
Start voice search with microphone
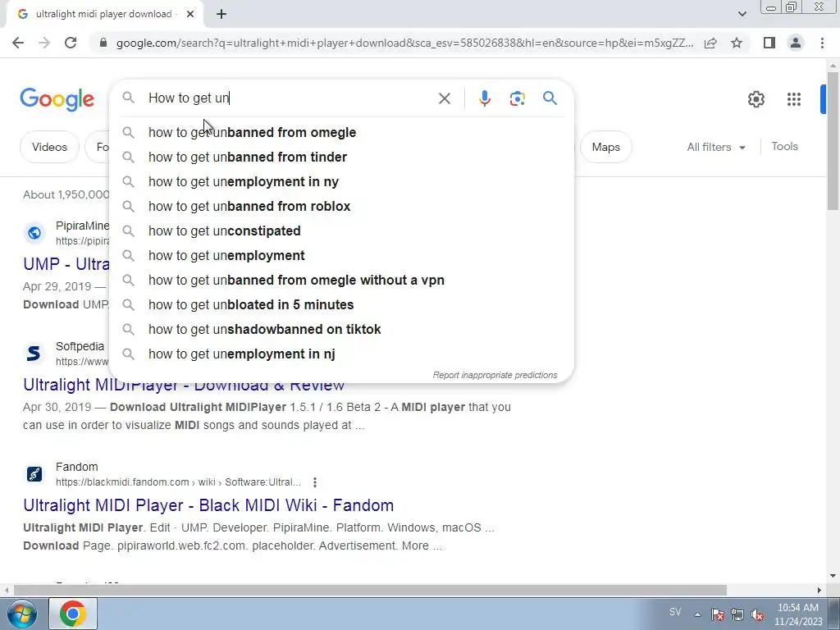[x=484, y=98]
